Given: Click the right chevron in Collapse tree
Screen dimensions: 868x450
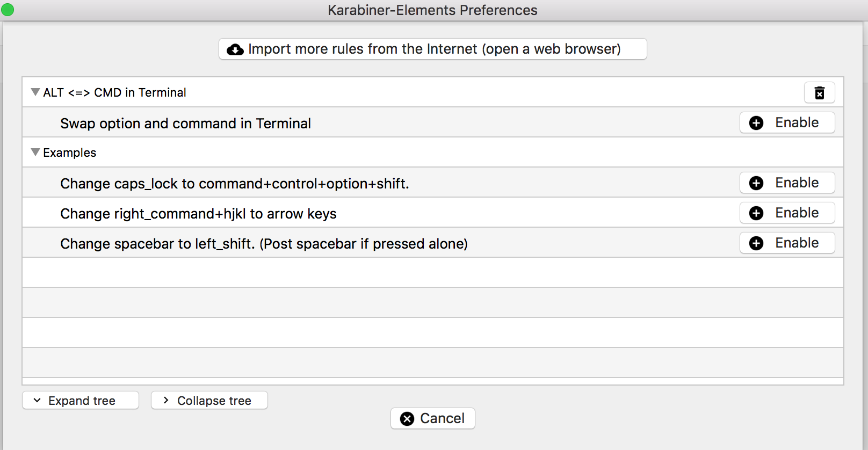Looking at the screenshot, I should click(x=165, y=400).
